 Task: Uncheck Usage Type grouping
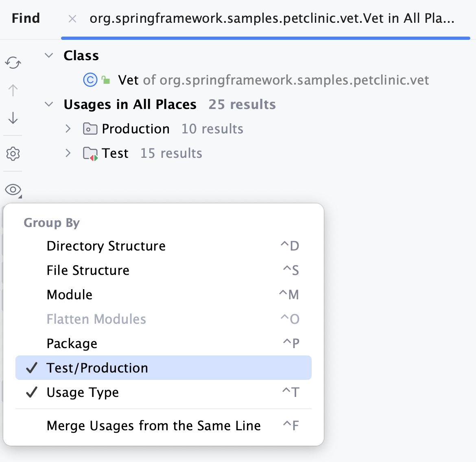83,392
